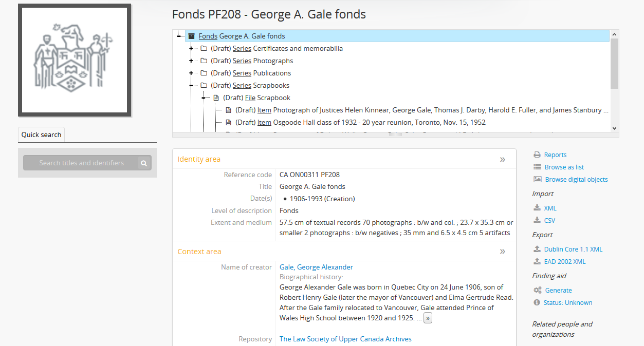Click the search titles and identifiers field
This screenshot has width=644, height=346.
pos(81,163)
